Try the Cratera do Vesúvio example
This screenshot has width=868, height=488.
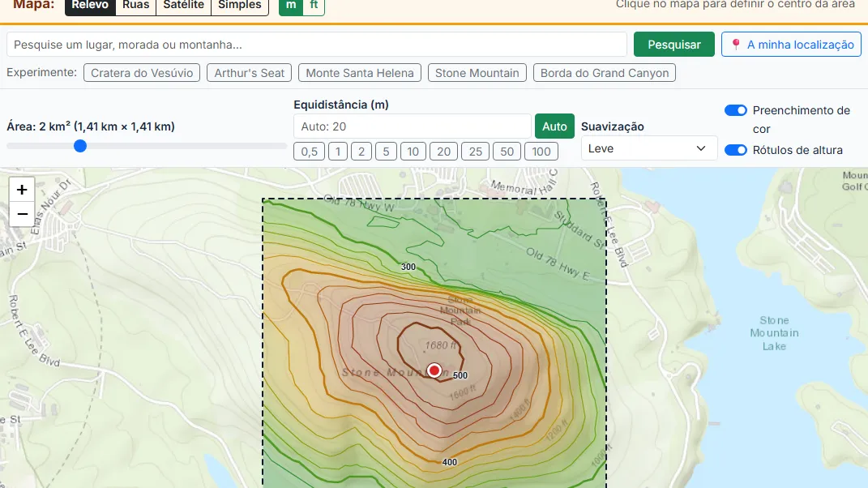click(x=142, y=73)
